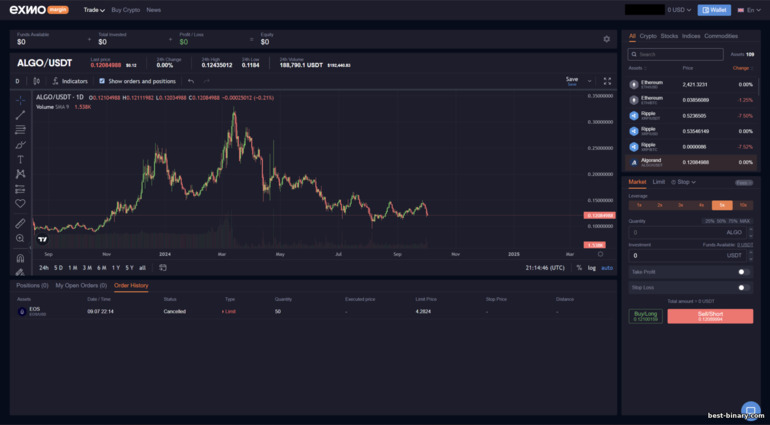Toggle log scale on chart
Viewport: 770px width, 425px height.
[x=592, y=268]
